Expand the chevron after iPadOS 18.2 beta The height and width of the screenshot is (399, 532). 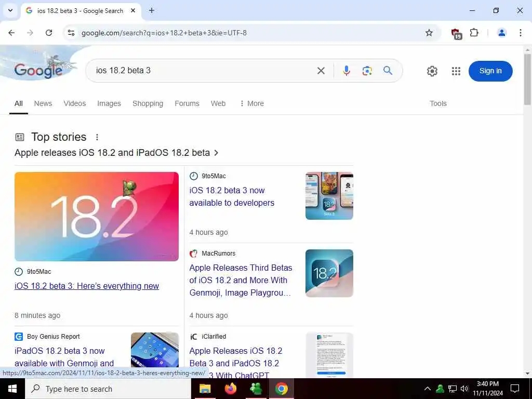pyautogui.click(x=216, y=153)
